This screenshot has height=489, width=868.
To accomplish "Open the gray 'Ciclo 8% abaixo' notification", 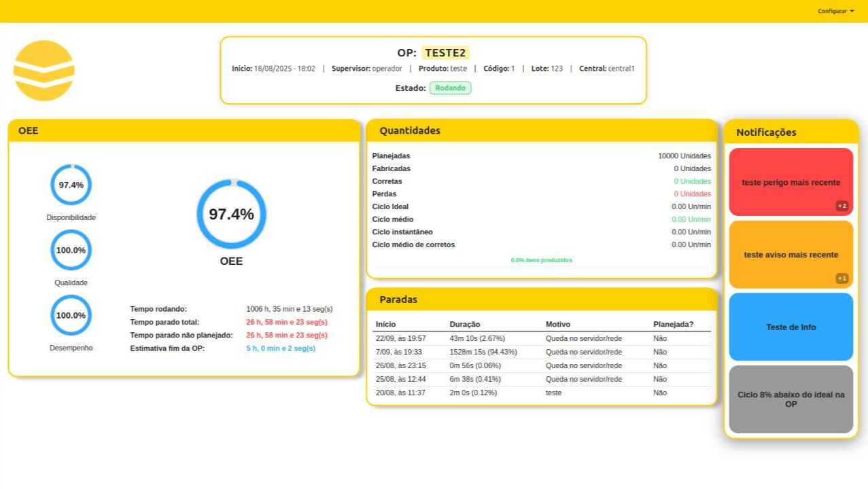I will click(790, 399).
